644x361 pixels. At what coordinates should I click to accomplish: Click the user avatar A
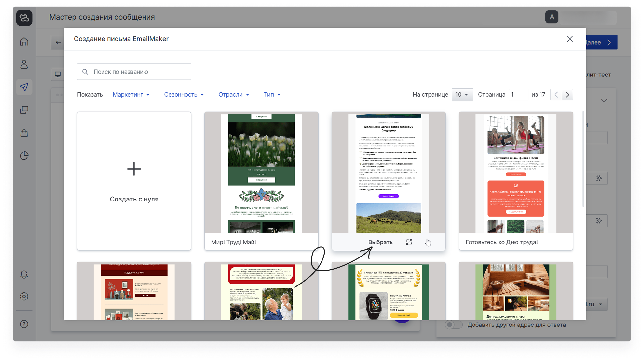(552, 17)
